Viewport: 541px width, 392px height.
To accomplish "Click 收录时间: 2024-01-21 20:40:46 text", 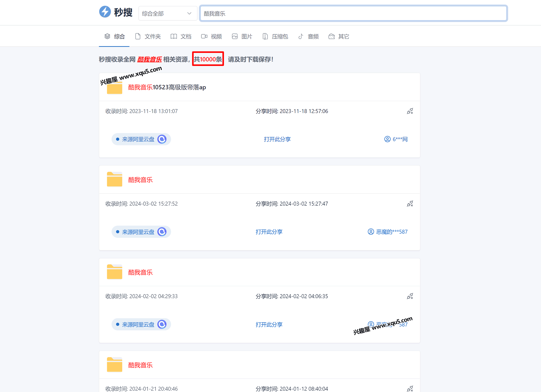I will pos(141,389).
